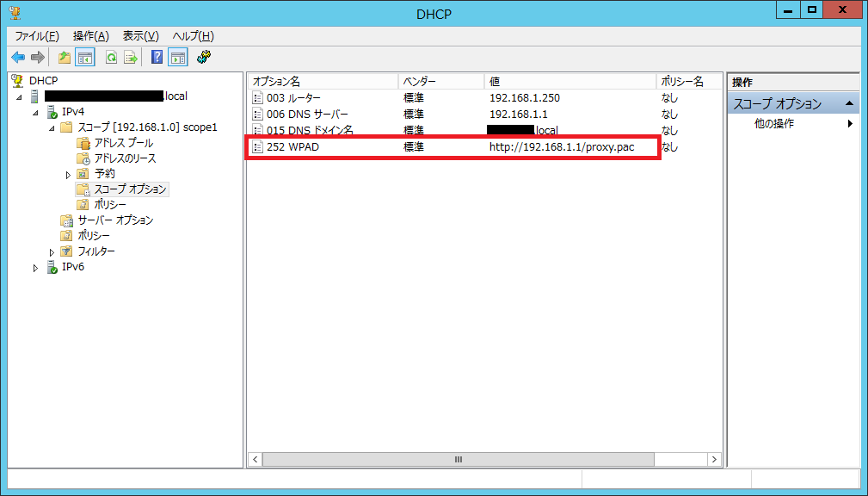Expand the IPv6 node
868x496 pixels.
35,268
